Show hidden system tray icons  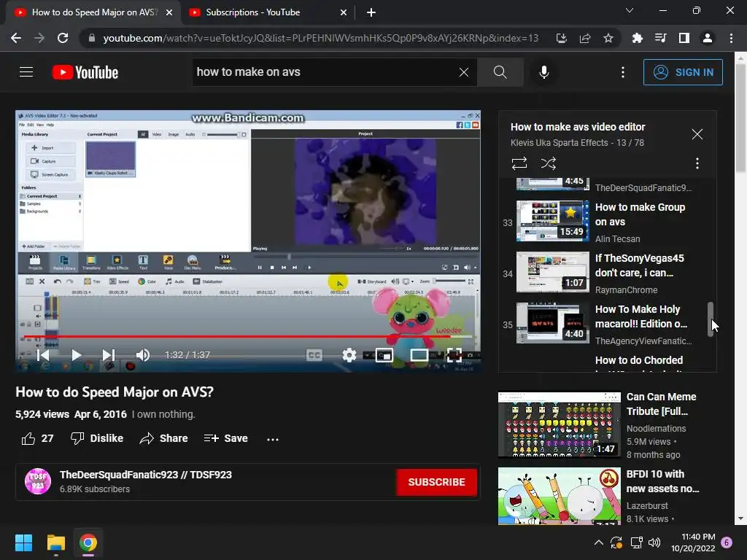click(x=598, y=542)
